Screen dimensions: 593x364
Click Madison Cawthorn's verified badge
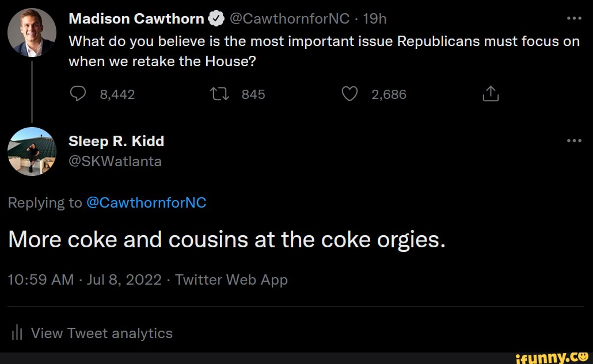click(215, 18)
